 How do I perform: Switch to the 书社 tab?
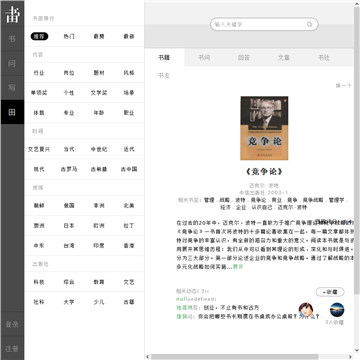coord(324,58)
